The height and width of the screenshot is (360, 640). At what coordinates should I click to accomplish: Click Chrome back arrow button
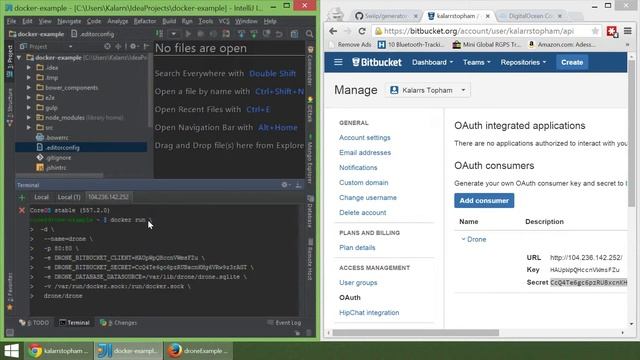[333, 31]
